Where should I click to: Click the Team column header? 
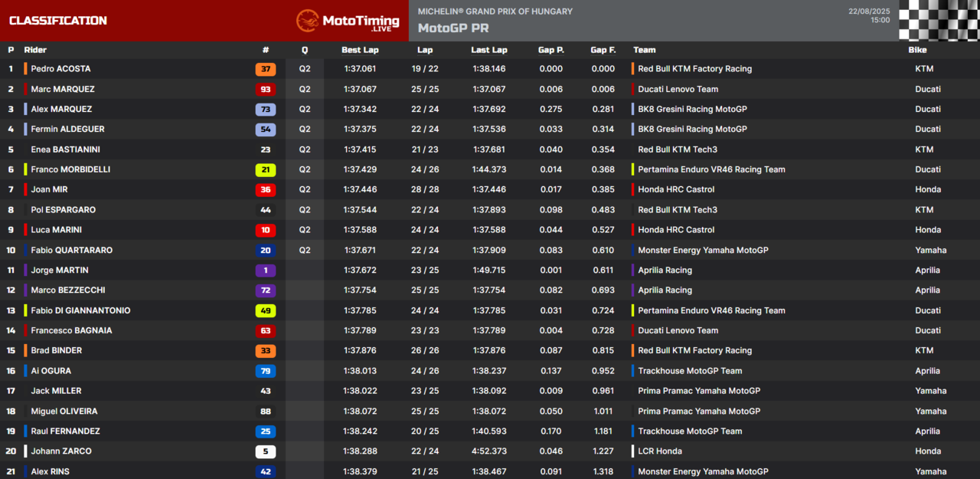[x=645, y=50]
